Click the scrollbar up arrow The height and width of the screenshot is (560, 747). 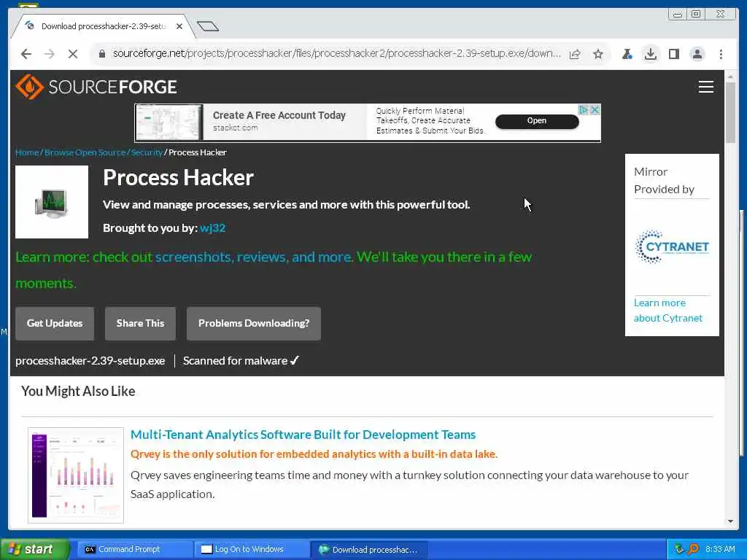(x=731, y=76)
